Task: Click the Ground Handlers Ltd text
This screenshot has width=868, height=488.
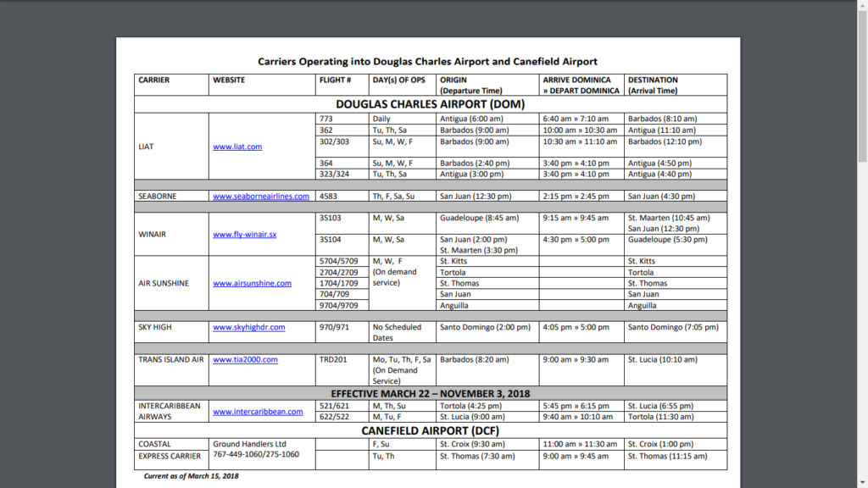Action: point(250,444)
